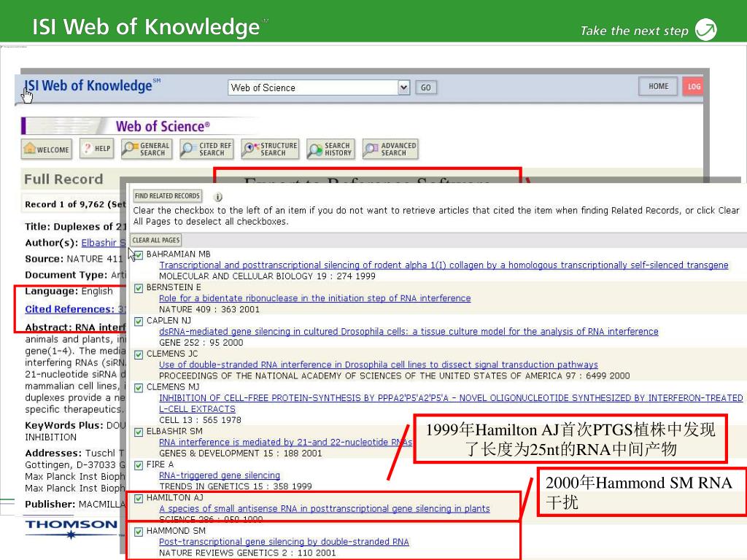The height and width of the screenshot is (560, 747).
Task: Uncheck the CAPLEN NJ reference checkbox
Action: tap(139, 322)
